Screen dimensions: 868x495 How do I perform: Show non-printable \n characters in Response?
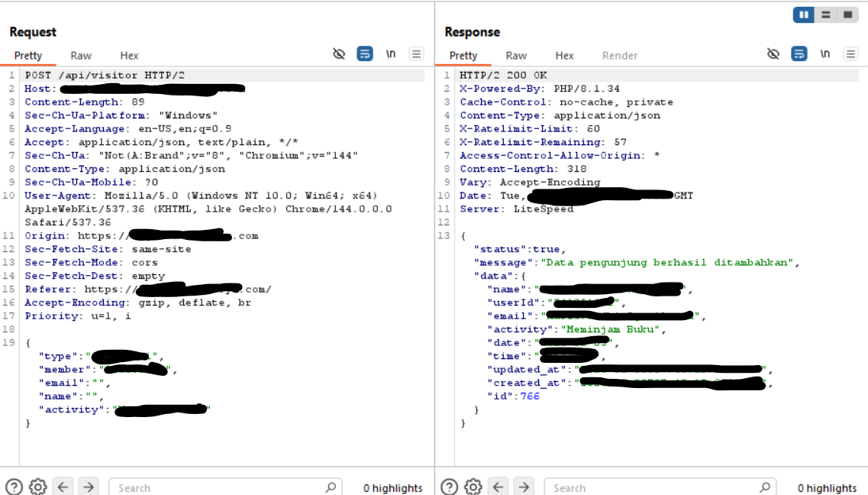tap(824, 53)
